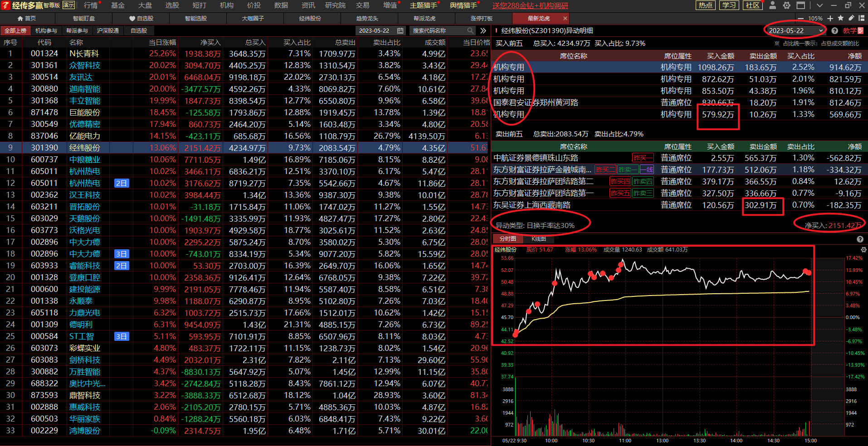The image size is (868, 446).
Task: Click the 教学 red checklist icon
Action: click(861, 31)
